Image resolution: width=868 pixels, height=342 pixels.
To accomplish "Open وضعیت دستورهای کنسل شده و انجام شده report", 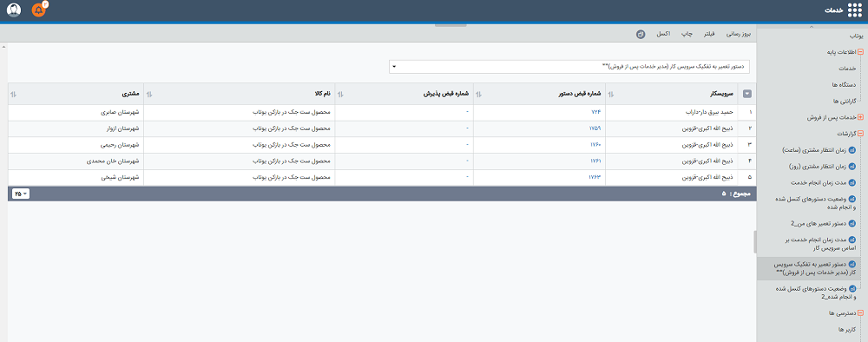I will pyautogui.click(x=815, y=203).
